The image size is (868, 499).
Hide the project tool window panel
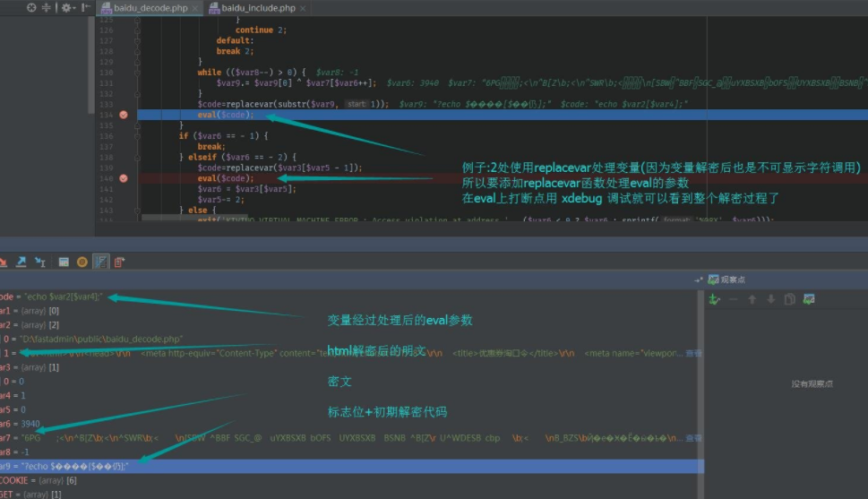click(86, 8)
